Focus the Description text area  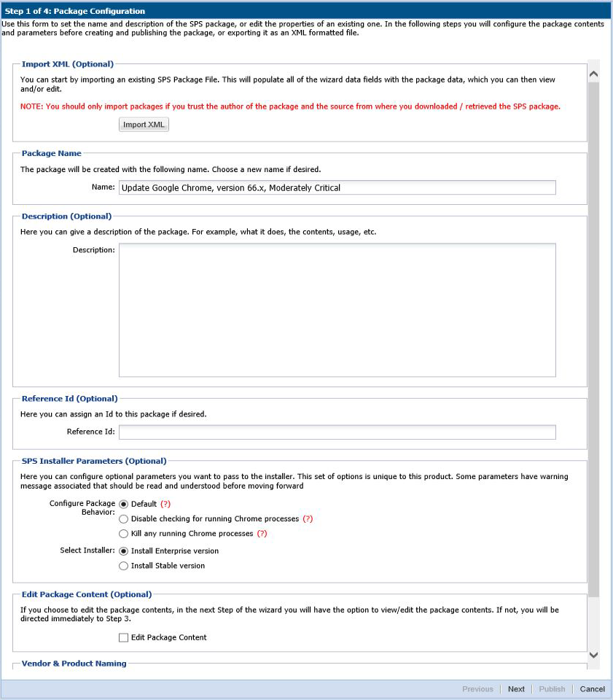coord(337,310)
